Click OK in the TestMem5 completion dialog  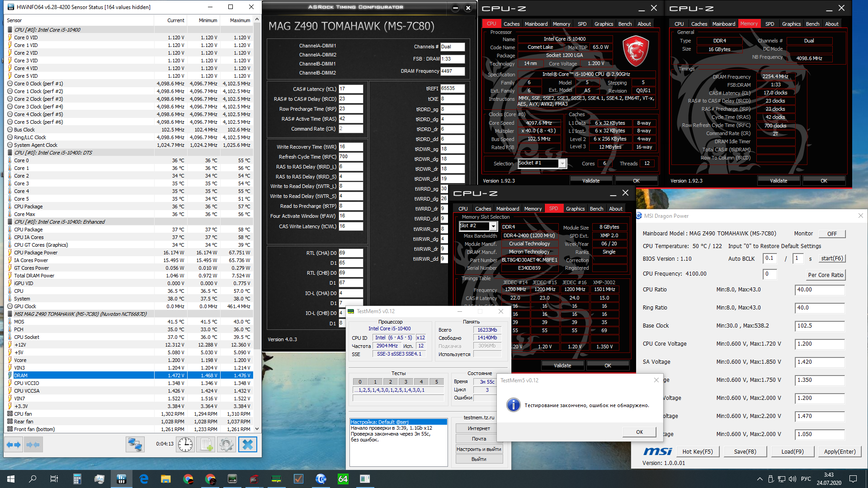point(639,432)
